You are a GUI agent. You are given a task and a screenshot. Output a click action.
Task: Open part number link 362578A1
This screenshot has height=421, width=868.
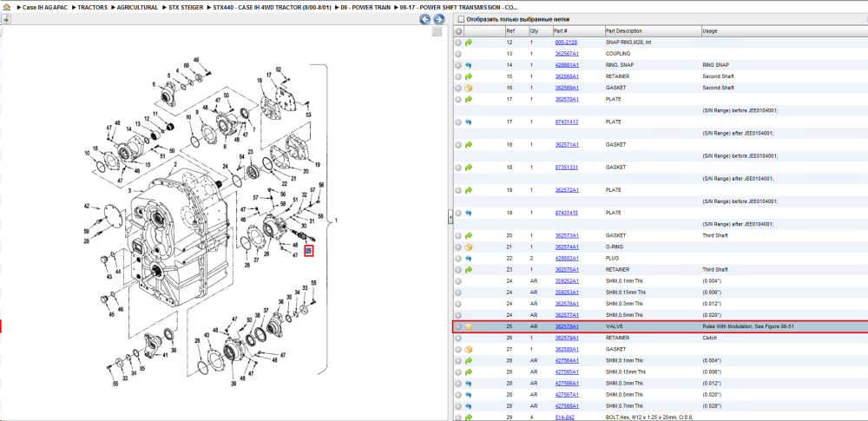click(566, 327)
